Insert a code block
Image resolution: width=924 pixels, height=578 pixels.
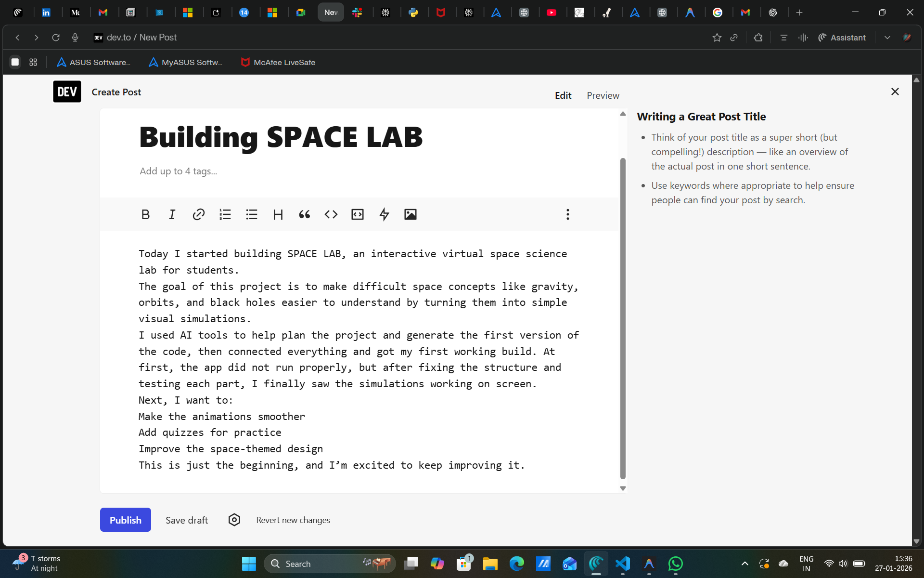(x=357, y=214)
